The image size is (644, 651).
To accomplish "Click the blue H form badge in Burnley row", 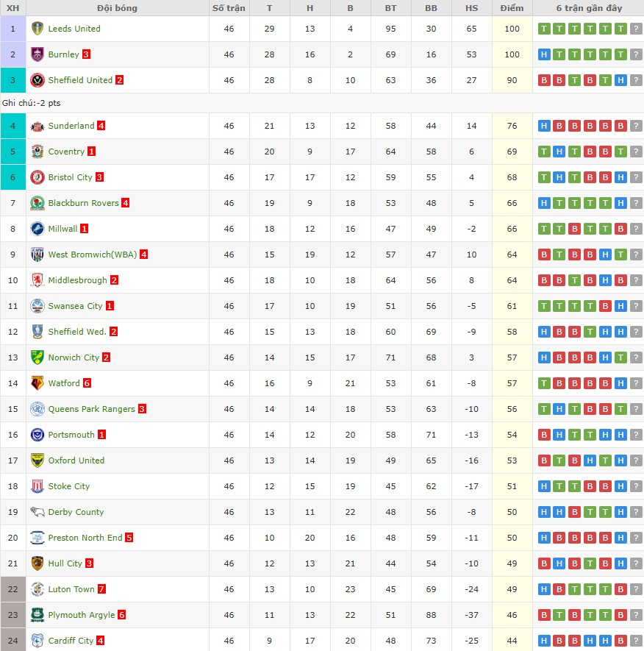I will tap(544, 54).
